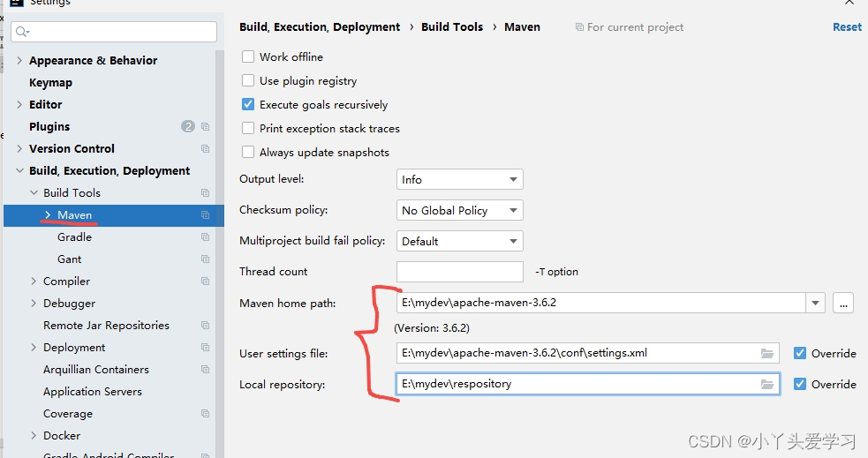This screenshot has width=868, height=458.
Task: Expand the Compiler node
Action: (x=34, y=282)
